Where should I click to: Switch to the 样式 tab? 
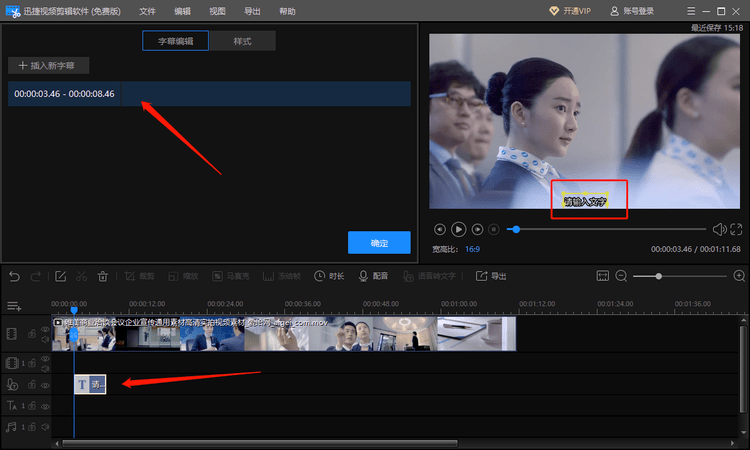(243, 41)
